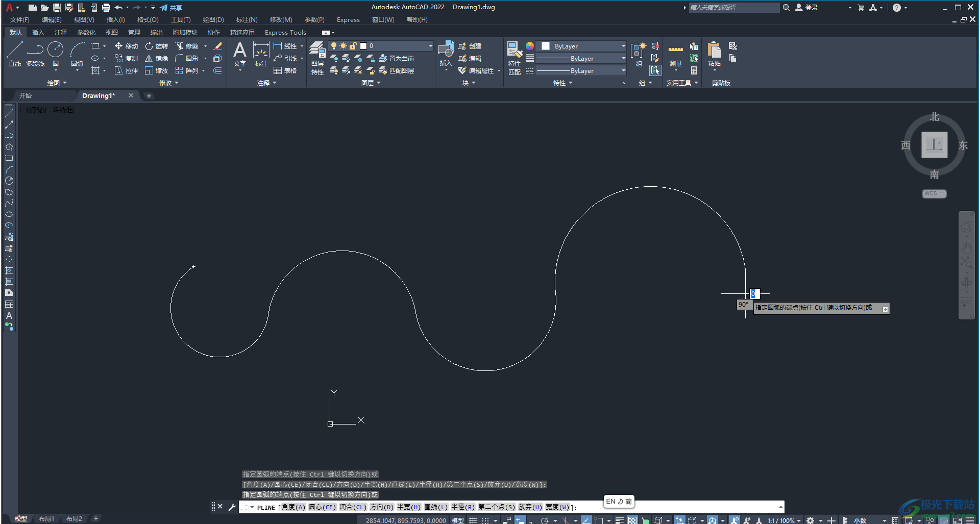Click the multiline text A tool in left toolbar
The image size is (980, 524).
9,315
